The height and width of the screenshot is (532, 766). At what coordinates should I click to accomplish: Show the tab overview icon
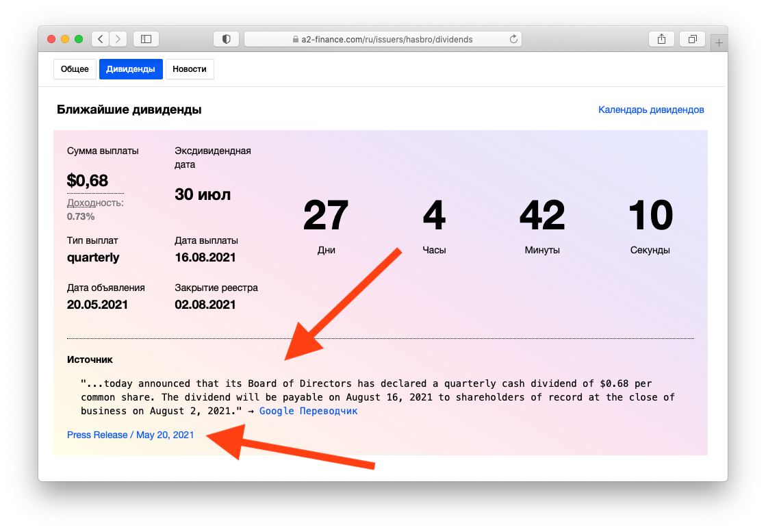point(692,39)
